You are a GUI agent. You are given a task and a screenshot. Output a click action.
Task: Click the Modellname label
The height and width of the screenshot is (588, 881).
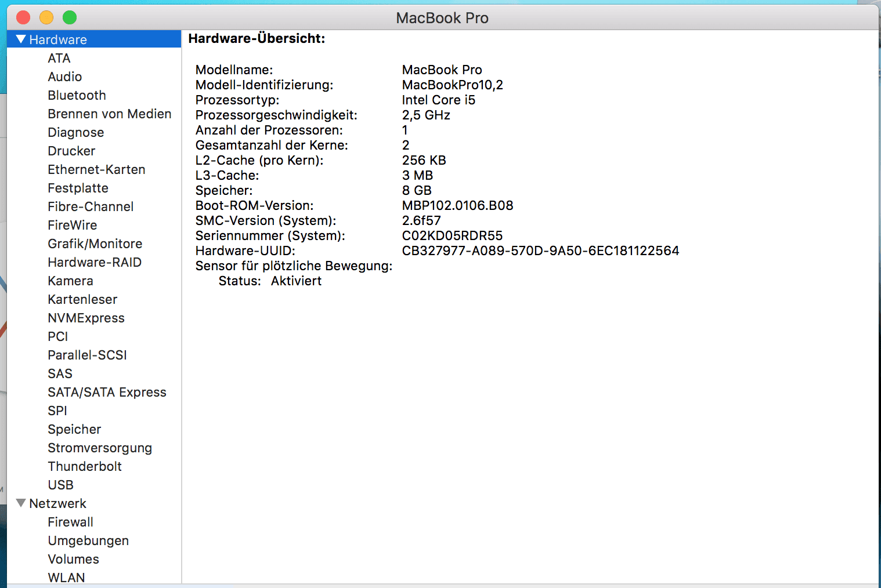coord(234,70)
